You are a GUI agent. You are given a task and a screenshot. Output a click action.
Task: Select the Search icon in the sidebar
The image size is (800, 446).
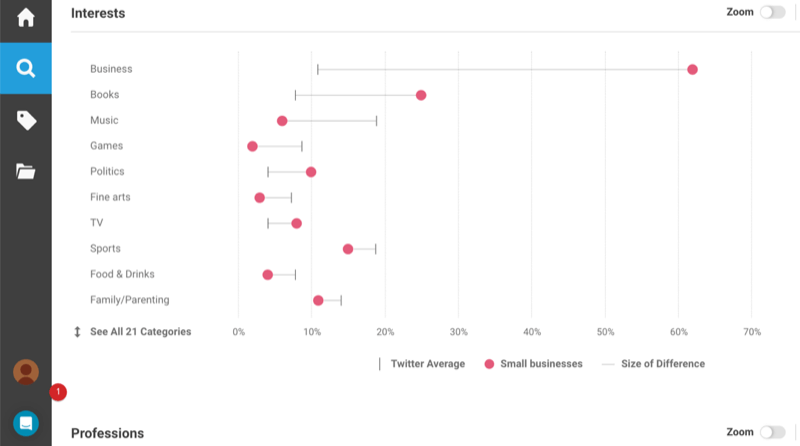tap(25, 69)
